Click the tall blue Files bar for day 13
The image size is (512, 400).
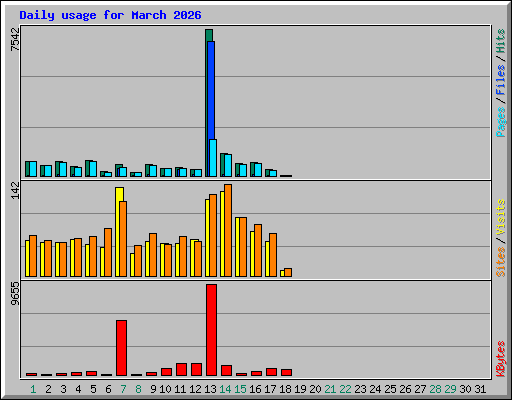click(x=211, y=90)
